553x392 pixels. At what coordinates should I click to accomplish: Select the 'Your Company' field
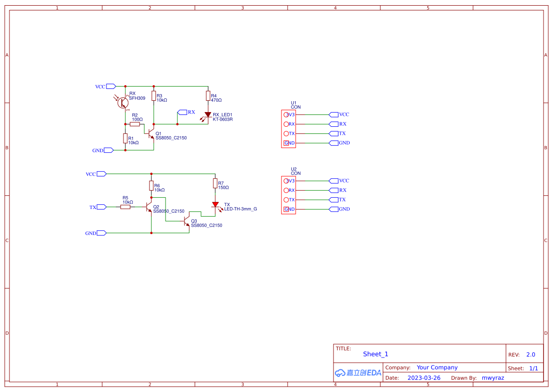point(437,367)
